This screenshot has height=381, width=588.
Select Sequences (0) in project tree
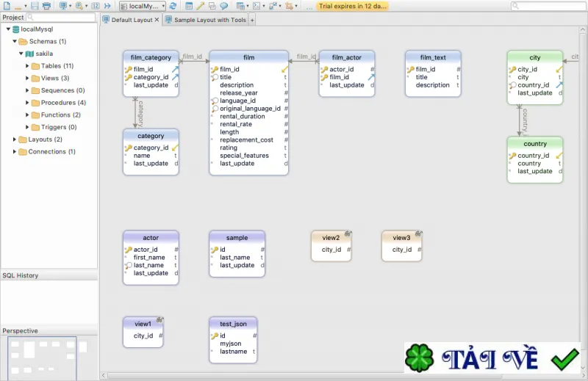63,90
